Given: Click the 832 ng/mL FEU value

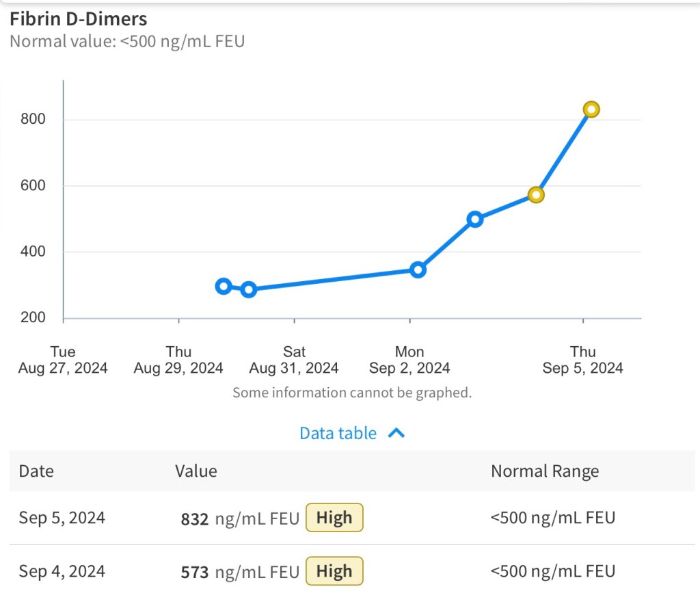Looking at the screenshot, I should [x=239, y=519].
